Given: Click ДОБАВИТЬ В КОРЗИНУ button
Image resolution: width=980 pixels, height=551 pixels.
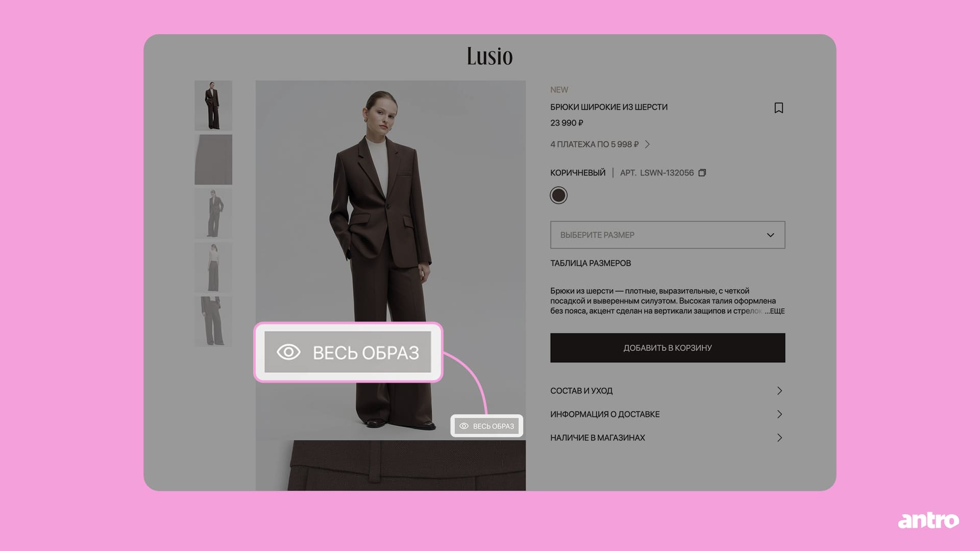Looking at the screenshot, I should [x=668, y=348].
